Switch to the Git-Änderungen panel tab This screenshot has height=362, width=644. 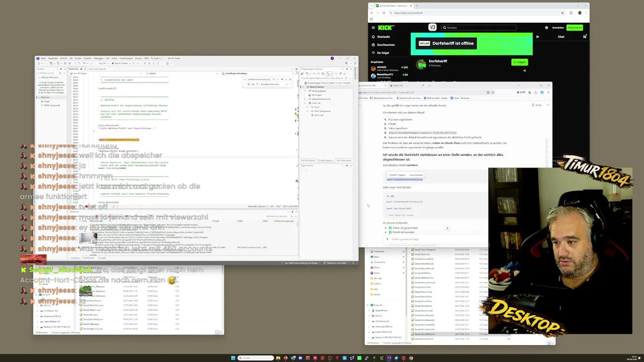(344, 160)
